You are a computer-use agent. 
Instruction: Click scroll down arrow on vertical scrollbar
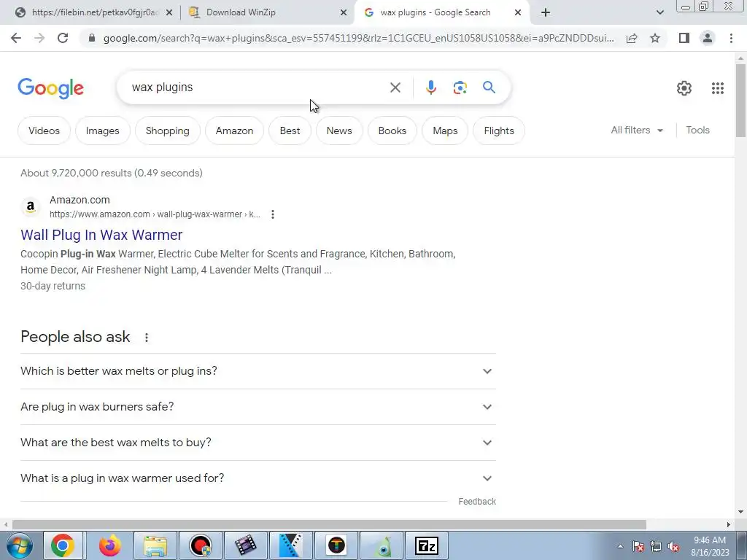coord(740,512)
